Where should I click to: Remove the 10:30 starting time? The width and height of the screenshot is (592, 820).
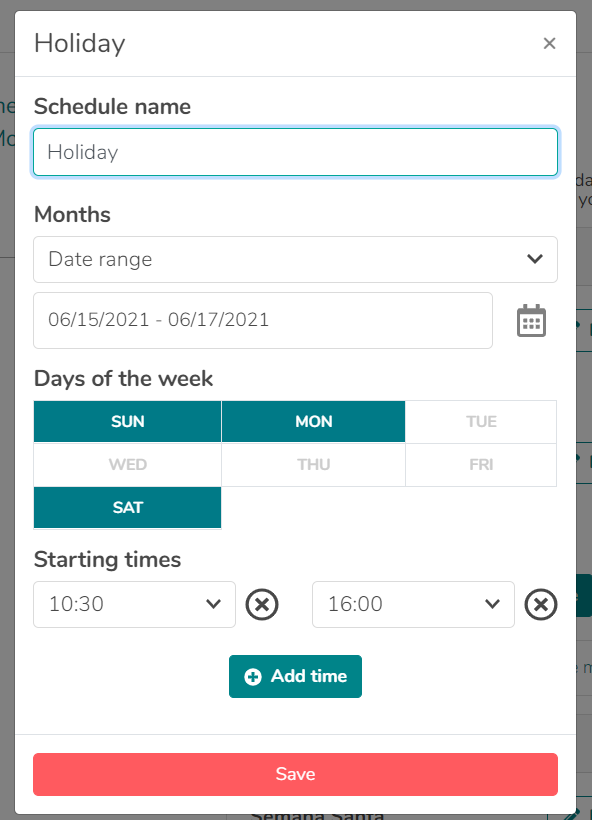pos(262,604)
